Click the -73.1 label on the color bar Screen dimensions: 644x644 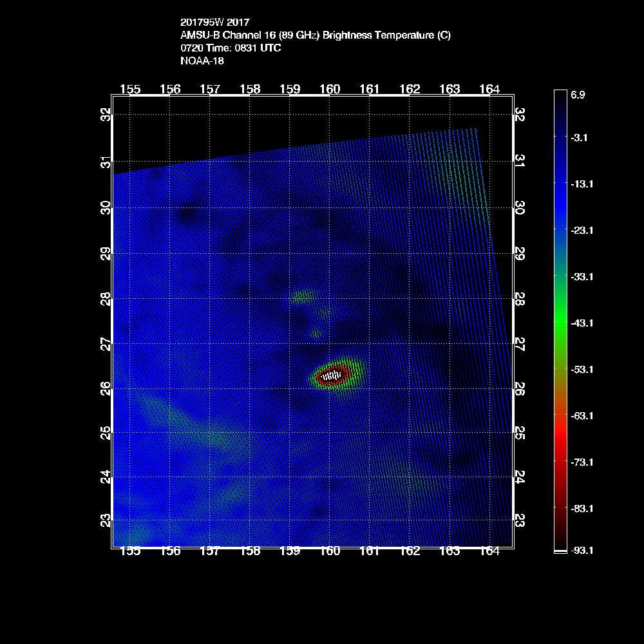[581, 462]
